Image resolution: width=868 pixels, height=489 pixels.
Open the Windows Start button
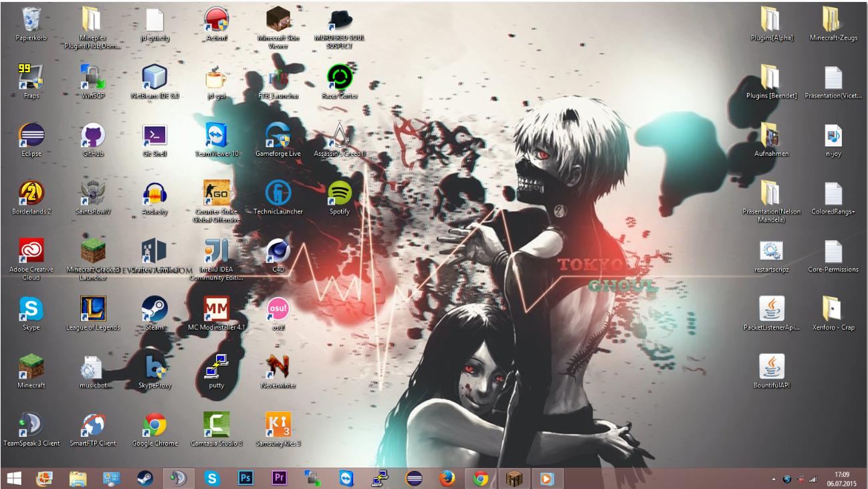(x=13, y=478)
